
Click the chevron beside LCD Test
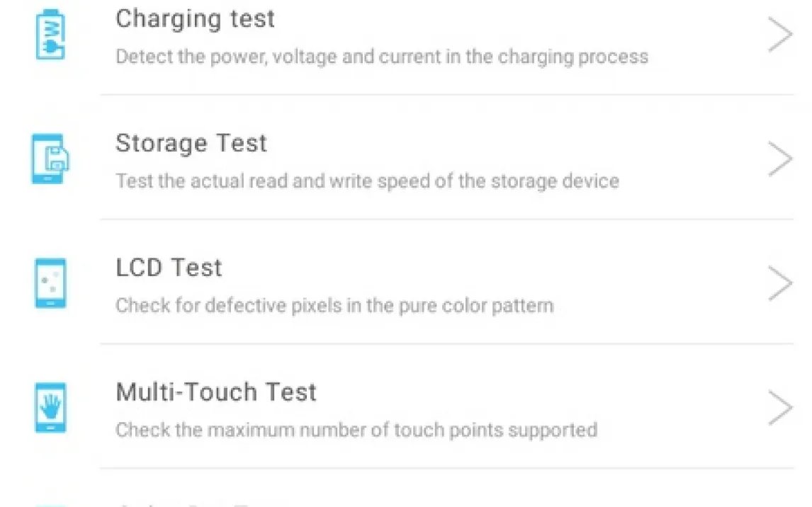tap(779, 284)
